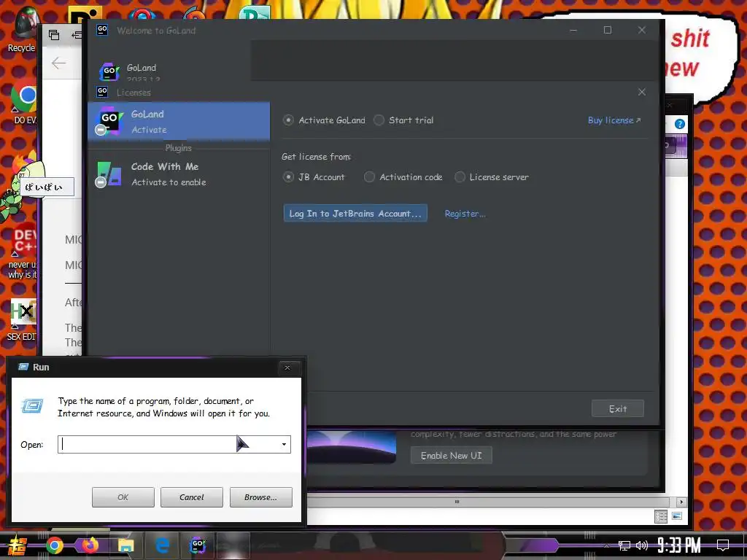Click blue help question mark icon

tap(680, 124)
